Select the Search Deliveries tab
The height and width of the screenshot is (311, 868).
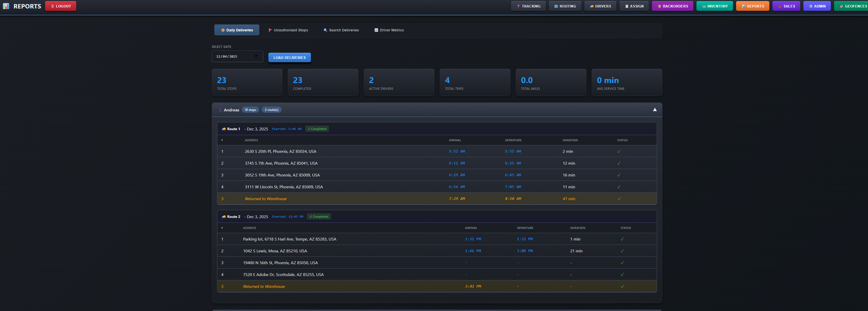click(x=341, y=30)
